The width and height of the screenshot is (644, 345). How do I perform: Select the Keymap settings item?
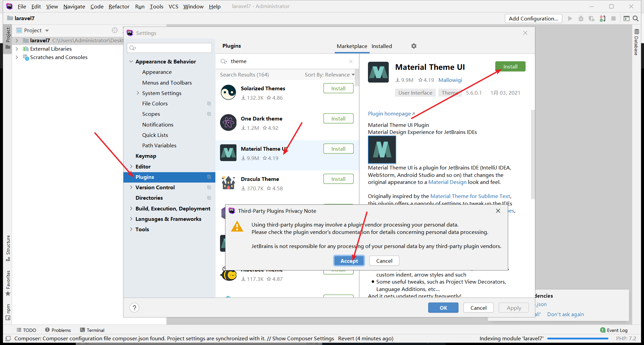pos(146,156)
